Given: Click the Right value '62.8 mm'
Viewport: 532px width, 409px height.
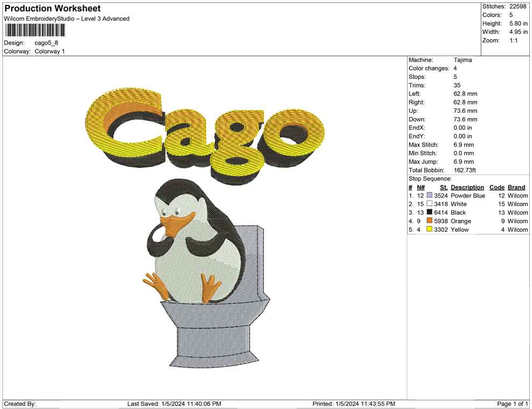Looking at the screenshot, I should [x=465, y=103].
